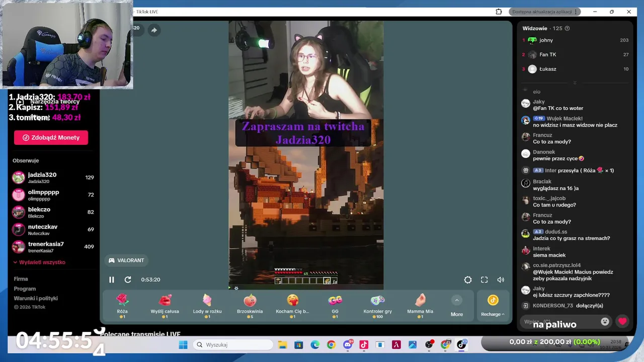Open Discord from taskbar

pos(348,344)
